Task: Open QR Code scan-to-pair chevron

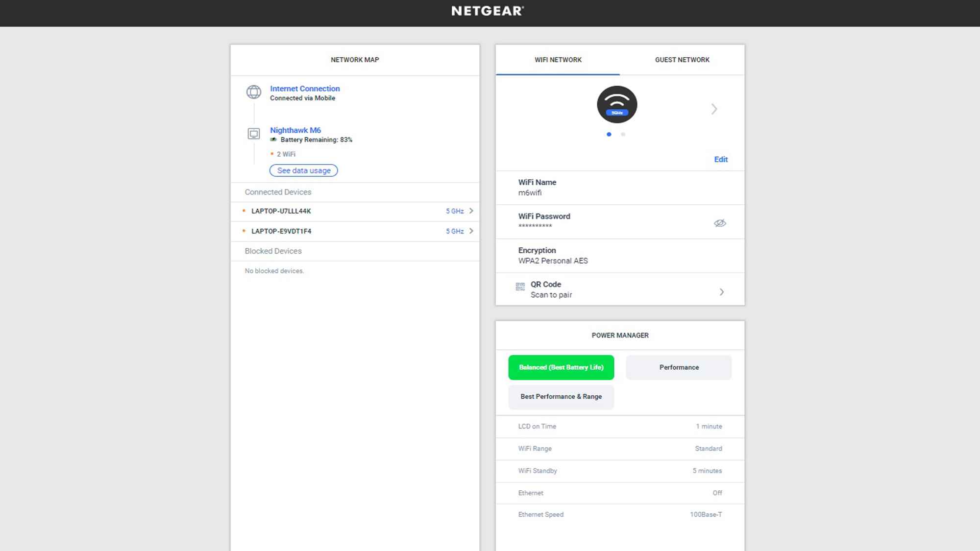Action: [x=722, y=292]
